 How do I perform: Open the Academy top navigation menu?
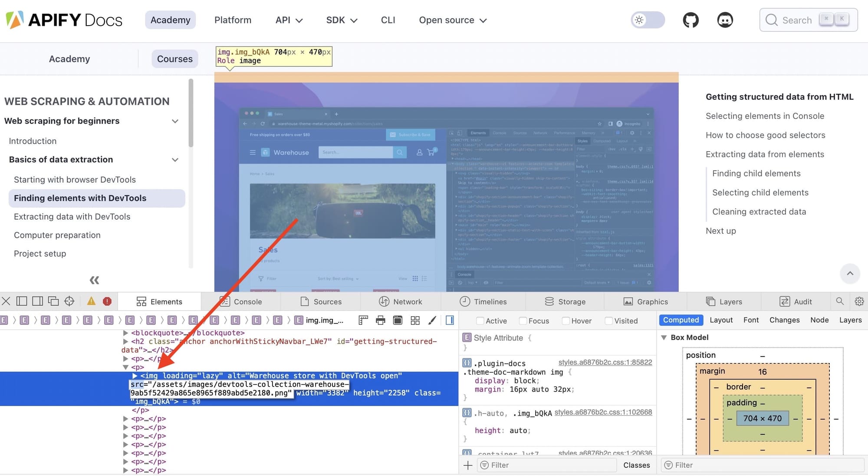coord(170,20)
